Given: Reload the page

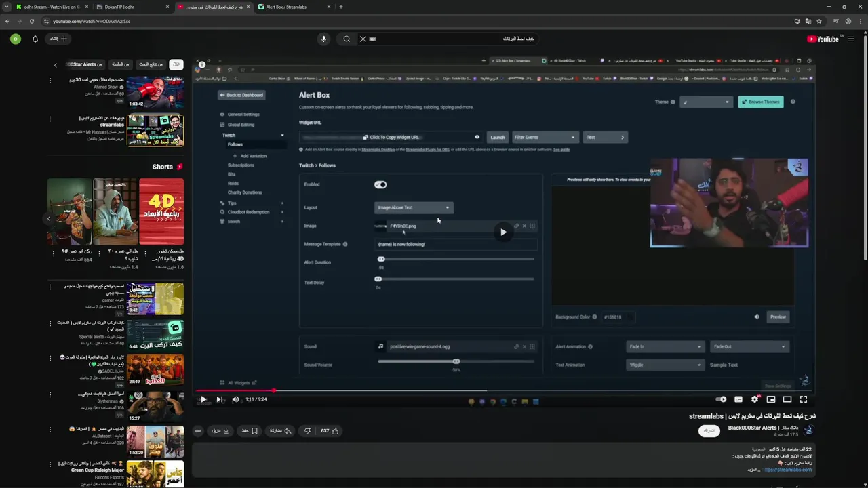Looking at the screenshot, I should tap(32, 21).
